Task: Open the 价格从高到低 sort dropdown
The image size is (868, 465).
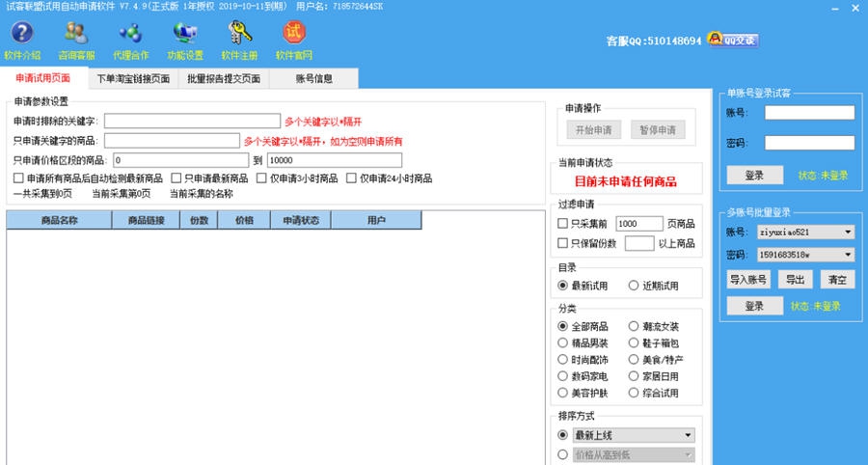Action: 634,455
